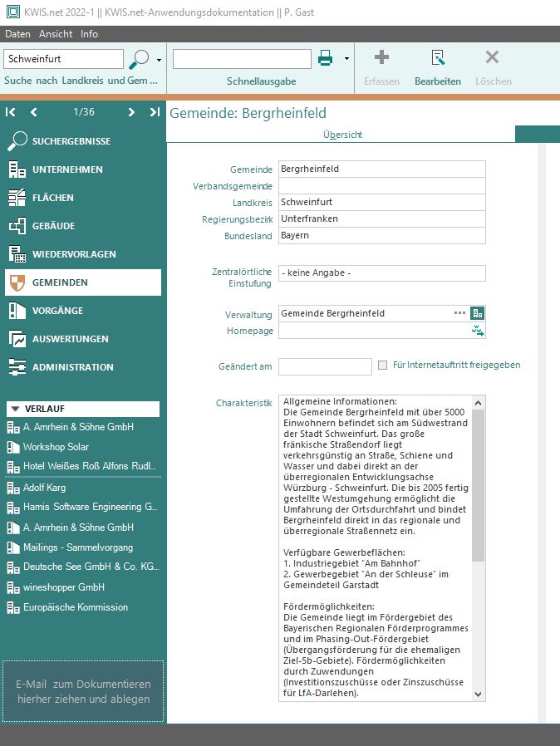Open the Info menu

pos(89,34)
